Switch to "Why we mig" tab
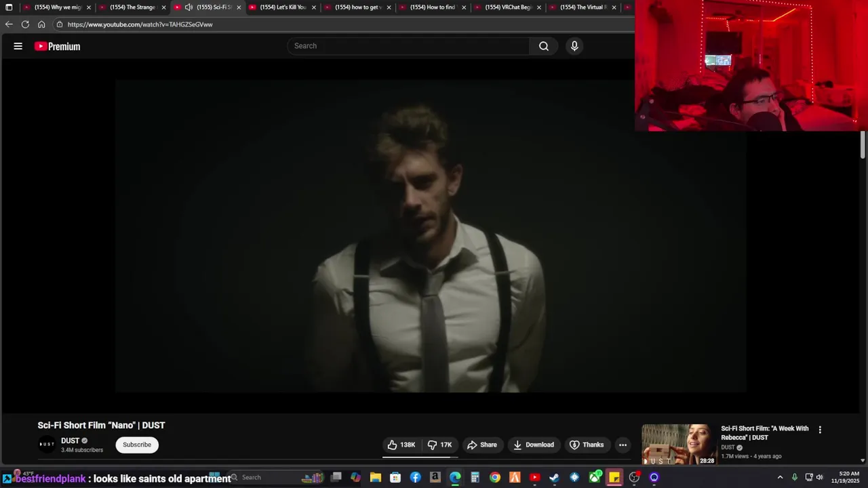 (58, 7)
